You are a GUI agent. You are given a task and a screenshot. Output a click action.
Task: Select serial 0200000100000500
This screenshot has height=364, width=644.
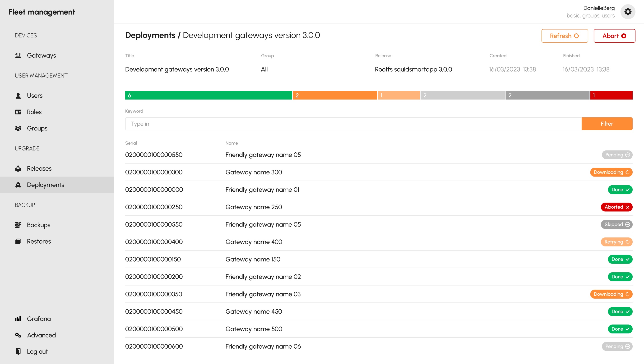[154, 329]
